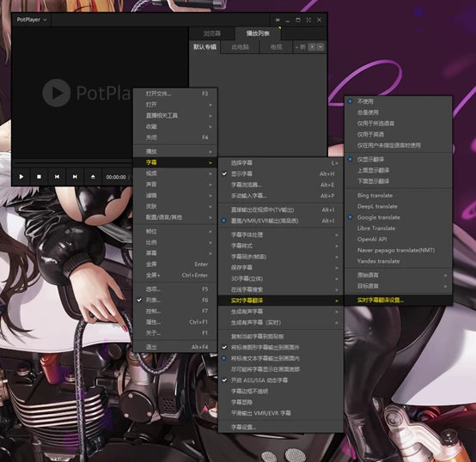Toggle 字幕边框不透明 option
The image size is (476, 462).
click(281, 391)
